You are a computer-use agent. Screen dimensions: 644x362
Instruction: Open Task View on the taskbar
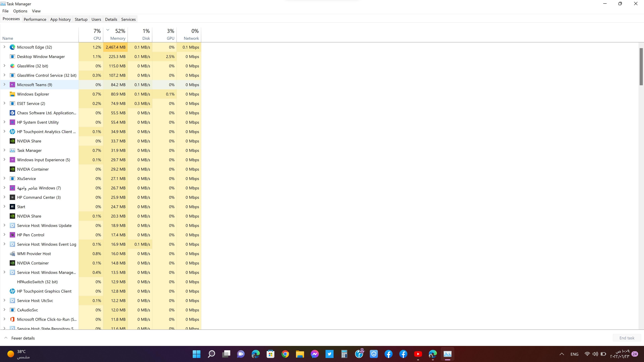click(x=226, y=354)
